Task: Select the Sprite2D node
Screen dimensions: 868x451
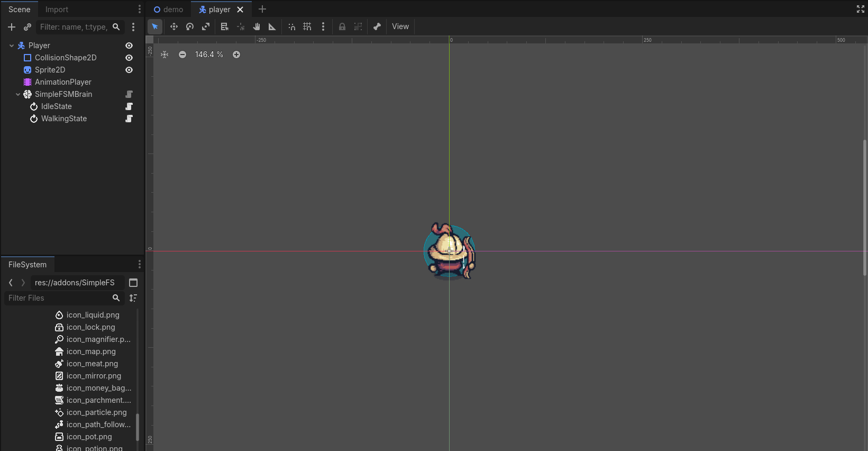Action: (x=50, y=70)
